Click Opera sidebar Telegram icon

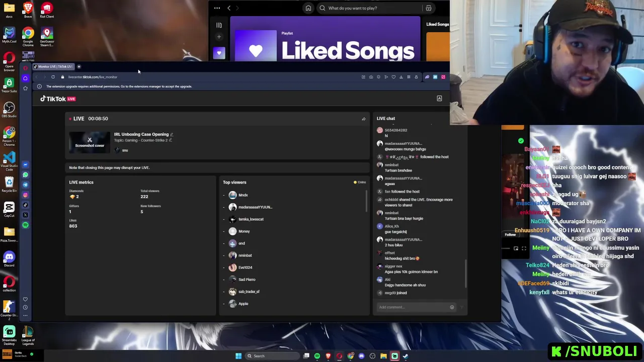coord(25,185)
